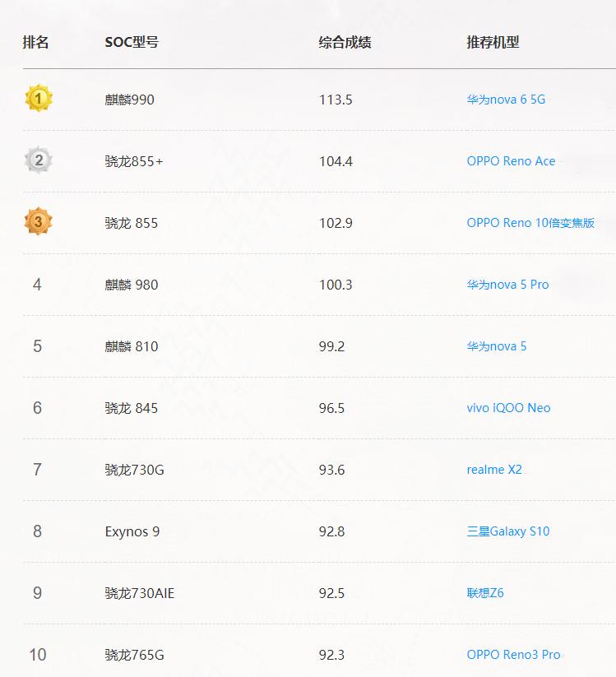Image resolution: width=616 pixels, height=677 pixels.
Task: Click the score 93.6
Action: [x=331, y=470]
